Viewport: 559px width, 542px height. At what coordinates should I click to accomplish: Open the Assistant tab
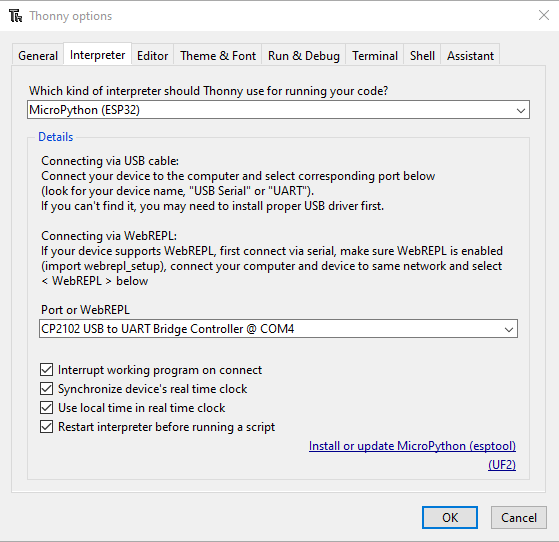click(470, 55)
